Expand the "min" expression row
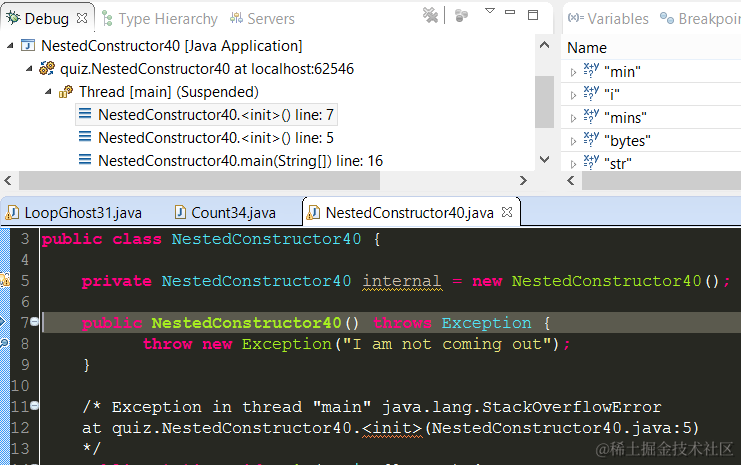 (573, 72)
